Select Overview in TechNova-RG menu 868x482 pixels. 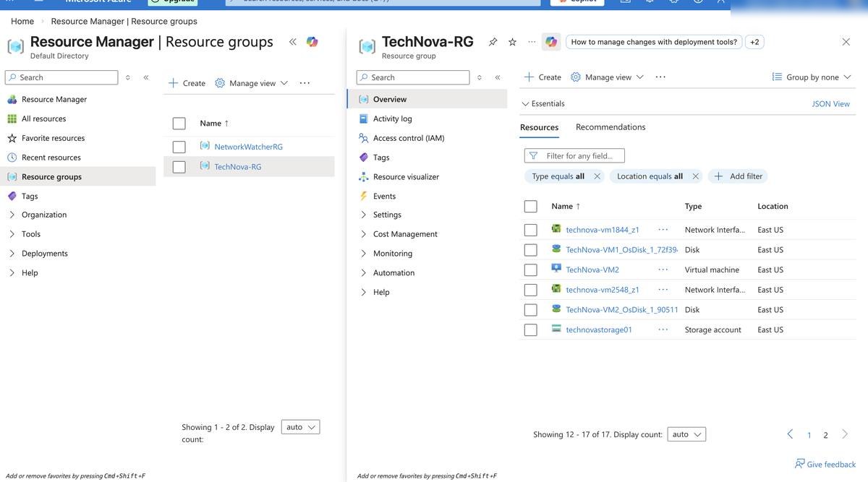(427, 99)
